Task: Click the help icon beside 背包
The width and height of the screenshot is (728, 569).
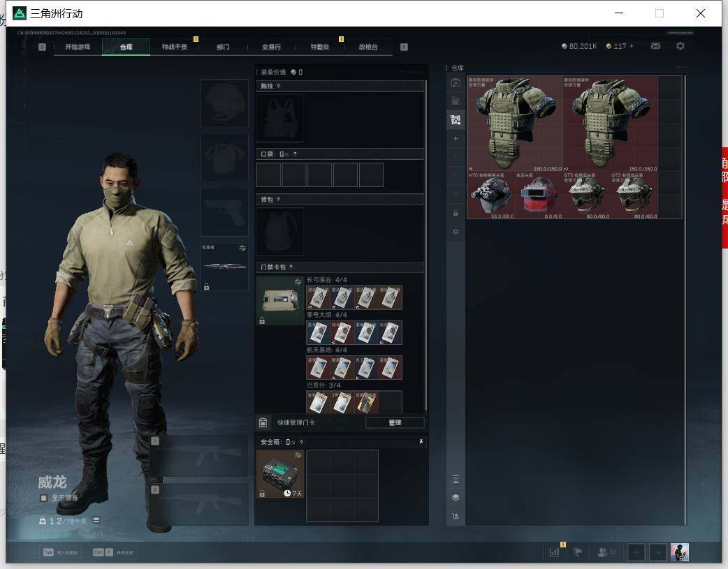Action: (x=278, y=199)
